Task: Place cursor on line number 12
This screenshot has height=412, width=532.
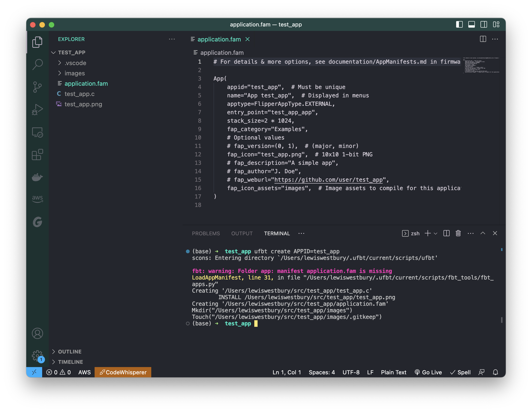Action: pos(198,154)
